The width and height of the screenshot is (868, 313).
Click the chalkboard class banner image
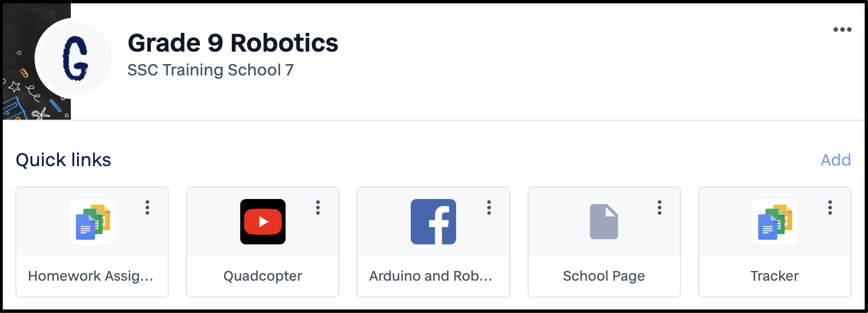coord(36,61)
